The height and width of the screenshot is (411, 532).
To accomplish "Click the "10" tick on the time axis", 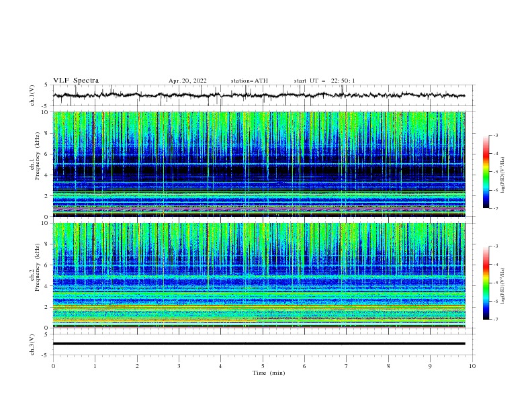I will point(472,366).
